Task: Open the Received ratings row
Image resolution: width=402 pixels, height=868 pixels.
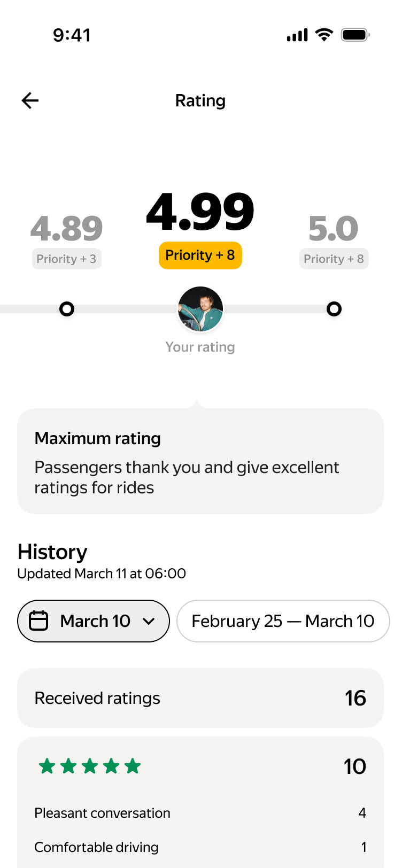Action: pos(200,698)
